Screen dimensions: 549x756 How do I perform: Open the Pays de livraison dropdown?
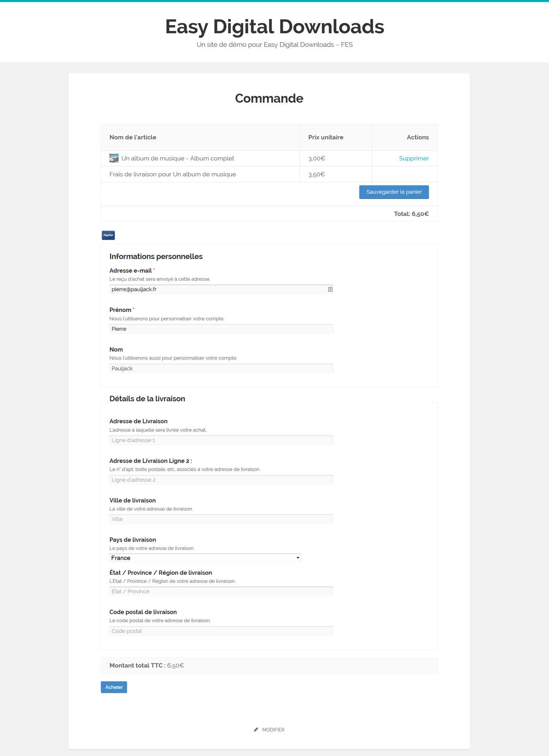click(205, 558)
